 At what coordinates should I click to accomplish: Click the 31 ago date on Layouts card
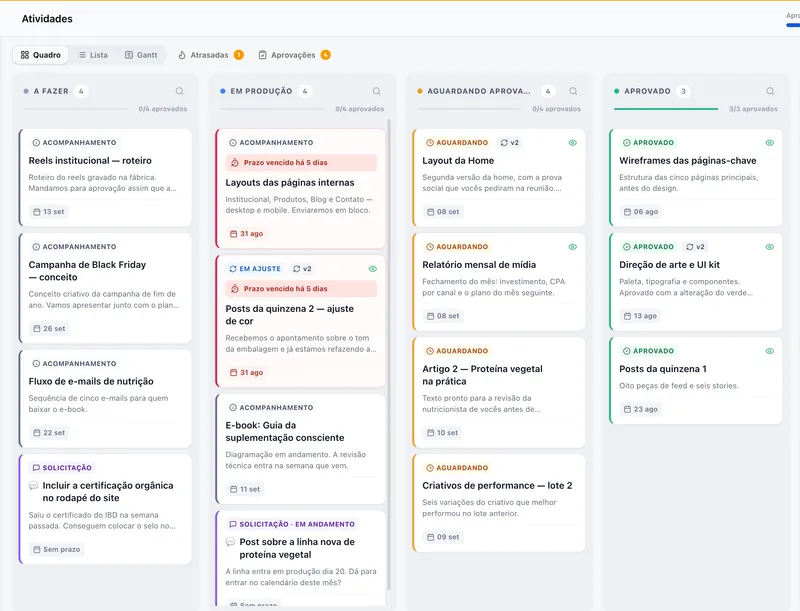tap(246, 234)
